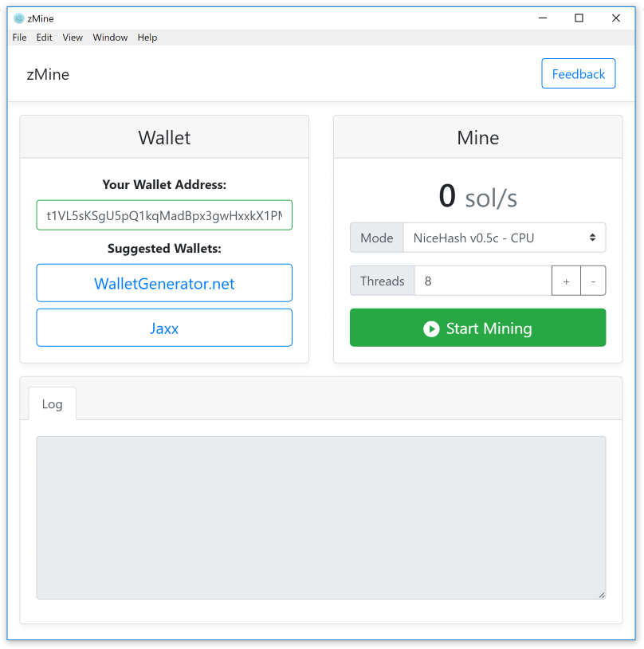
Task: Open the File menu
Action: (19, 37)
